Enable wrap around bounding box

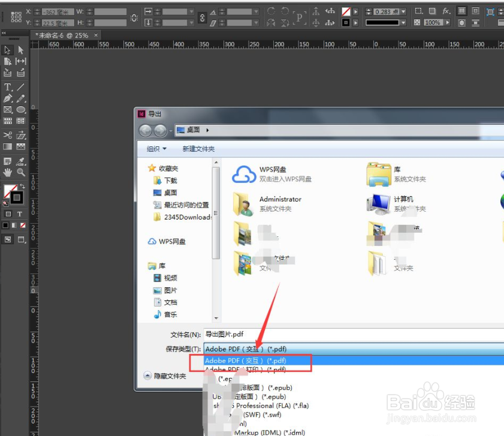475,11
